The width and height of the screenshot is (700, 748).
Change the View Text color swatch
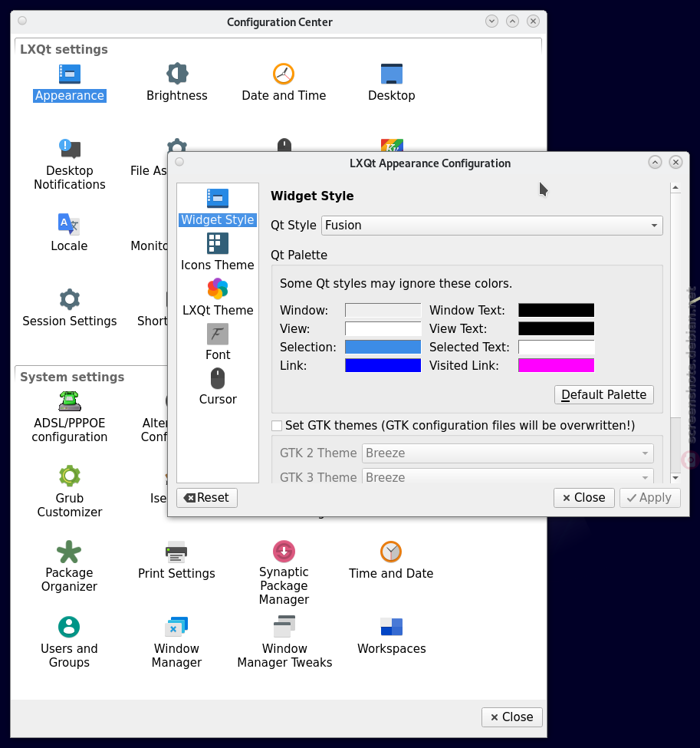[557, 328]
